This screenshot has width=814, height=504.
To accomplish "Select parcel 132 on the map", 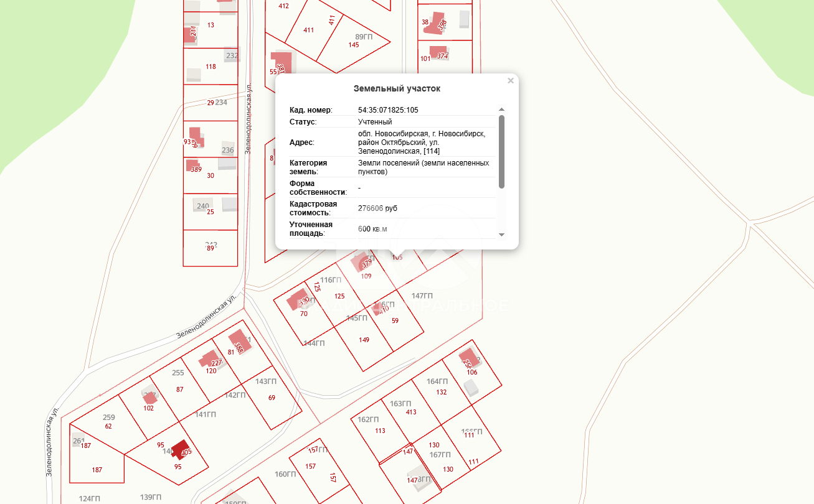I will pos(442,392).
